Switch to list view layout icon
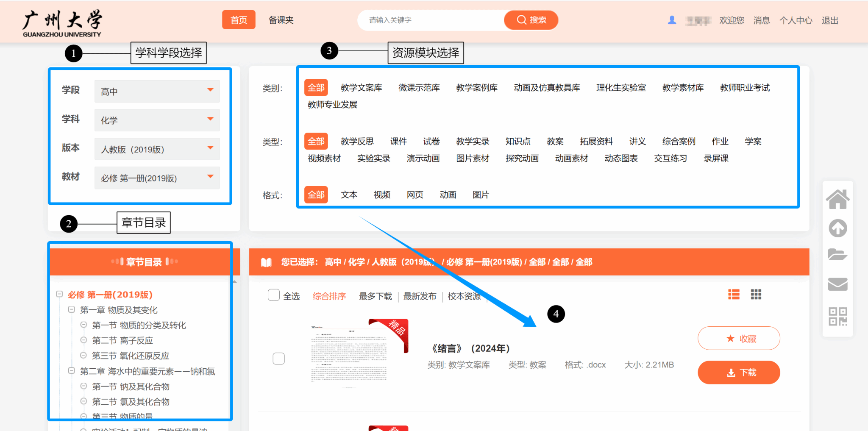Screen dimensions: 868x431 click(734, 294)
